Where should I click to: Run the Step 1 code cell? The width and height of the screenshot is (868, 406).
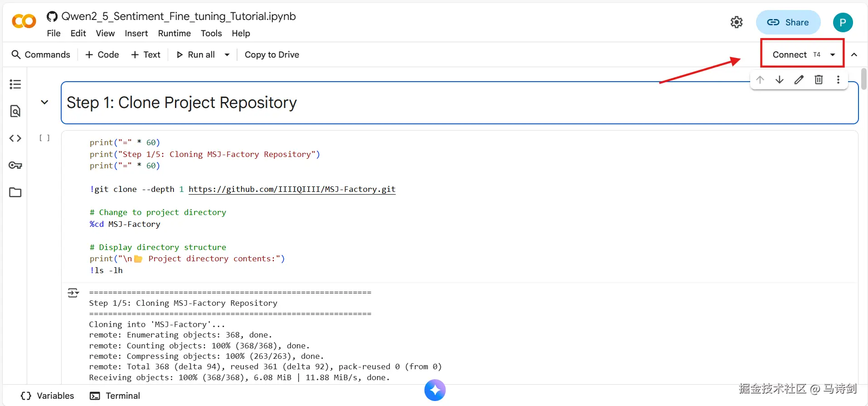point(44,138)
